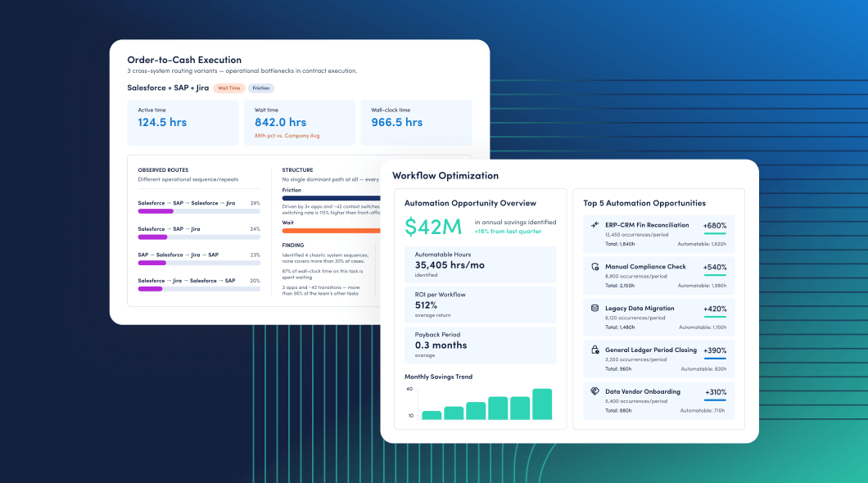Click the tallest bar in Monthly Savings Trend

(x=542, y=404)
